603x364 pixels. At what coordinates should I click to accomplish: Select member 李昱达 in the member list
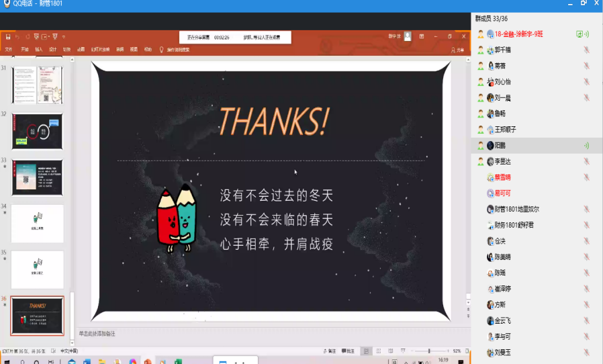(x=502, y=161)
